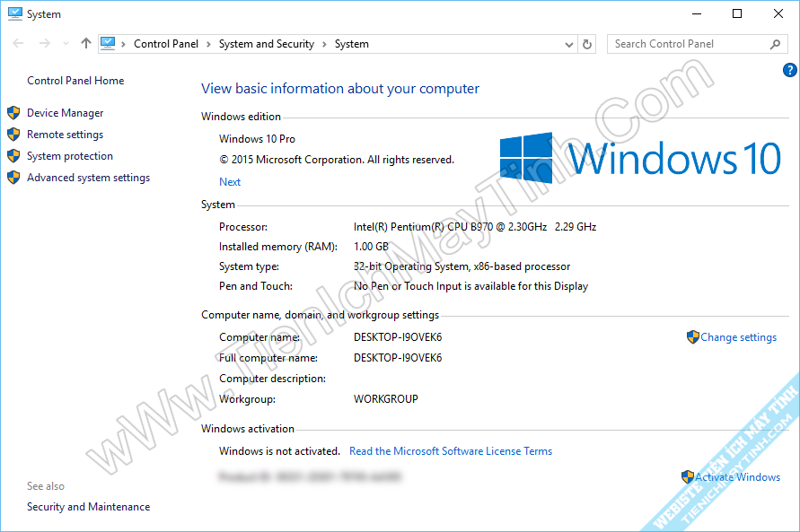Viewport: 800px width, 532px height.
Task: Read the Microsoft Software License Terms
Action: [x=451, y=451]
